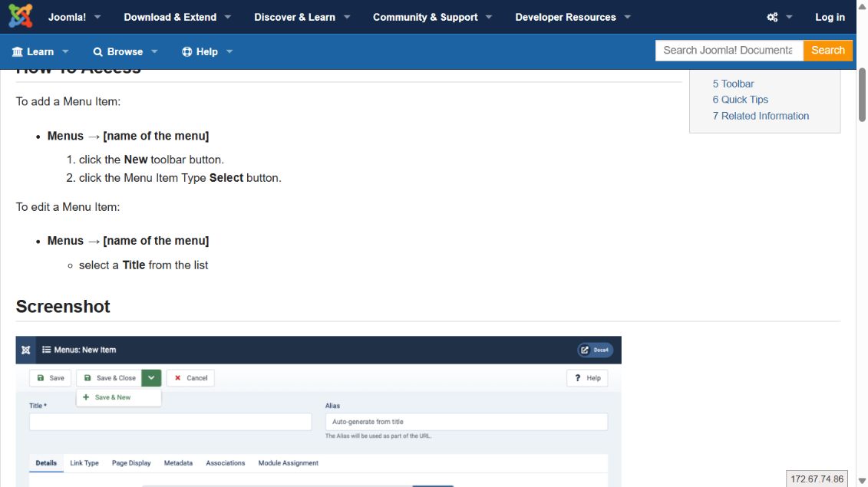Select the Page Display tab
The image size is (868, 487).
click(x=131, y=463)
